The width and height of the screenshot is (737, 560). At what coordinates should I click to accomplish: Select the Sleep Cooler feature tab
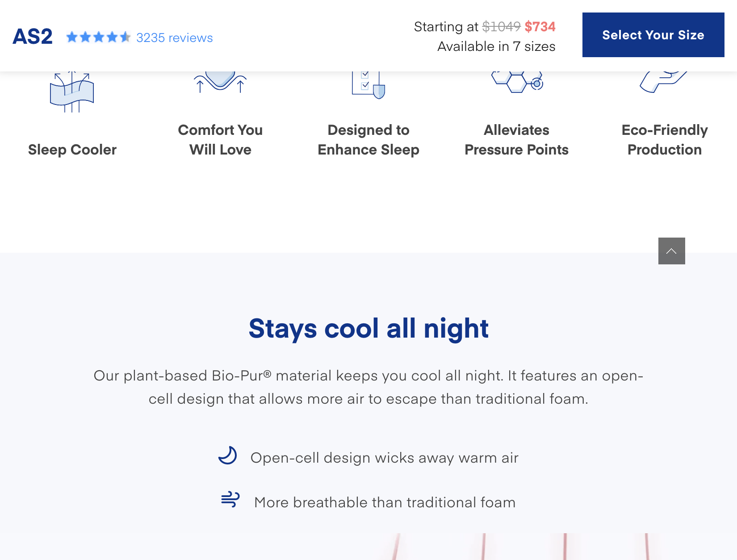point(72,150)
